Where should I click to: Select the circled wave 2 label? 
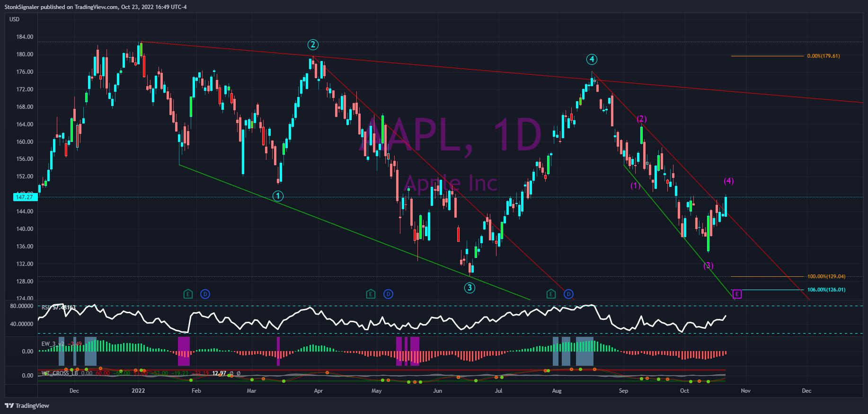tap(313, 45)
